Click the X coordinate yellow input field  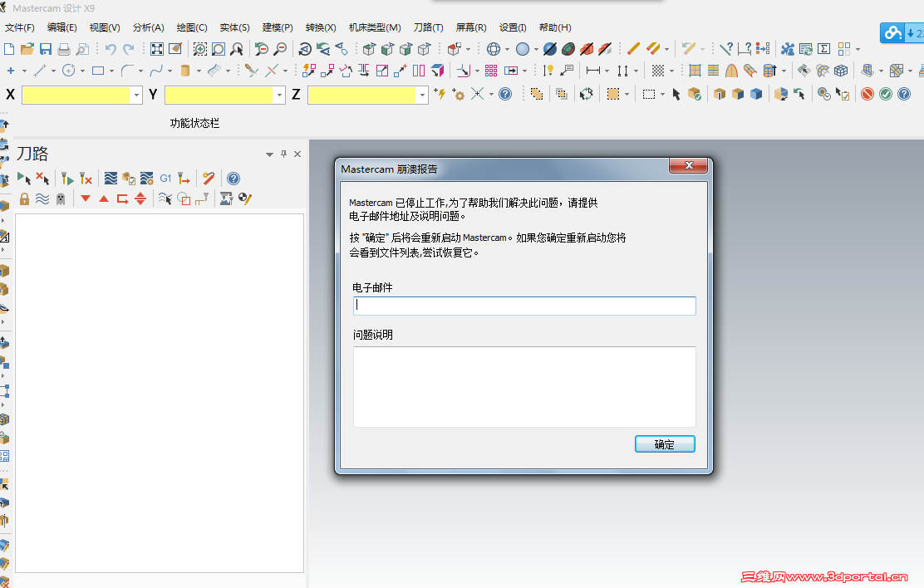[x=76, y=95]
